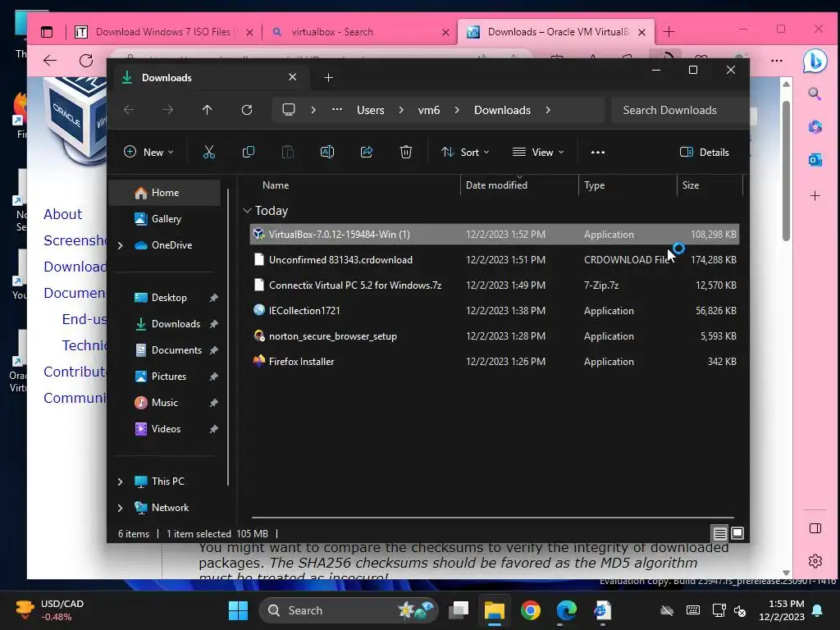Image resolution: width=840 pixels, height=630 pixels.
Task: Click the PC monitor icon in address bar
Action: (x=289, y=110)
